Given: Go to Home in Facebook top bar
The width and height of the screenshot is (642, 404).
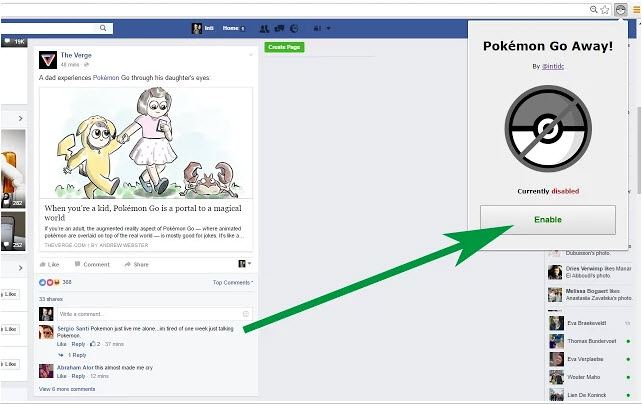Looking at the screenshot, I should [x=233, y=28].
